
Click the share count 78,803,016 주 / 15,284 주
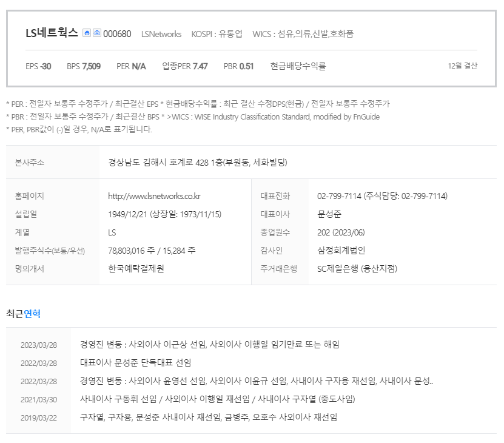click(152, 251)
